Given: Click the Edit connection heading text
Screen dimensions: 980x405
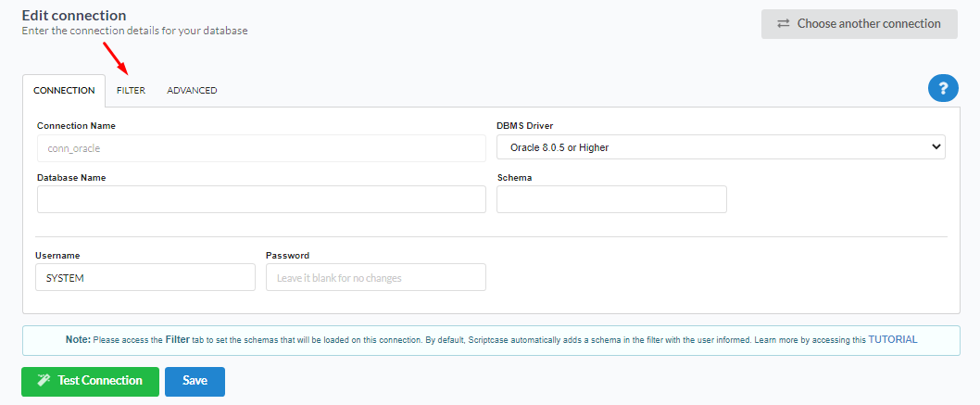Looking at the screenshot, I should pos(74,15).
